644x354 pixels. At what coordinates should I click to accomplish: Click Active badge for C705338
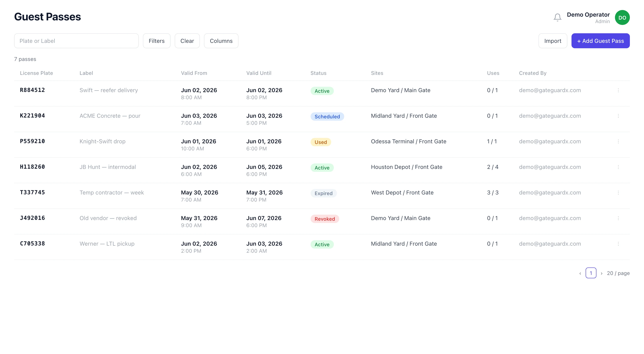pos(322,244)
